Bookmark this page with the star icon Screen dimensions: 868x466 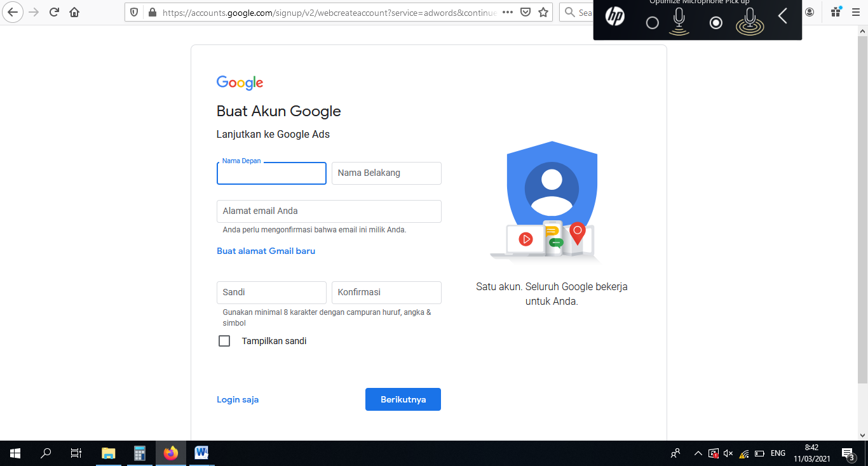(543, 12)
